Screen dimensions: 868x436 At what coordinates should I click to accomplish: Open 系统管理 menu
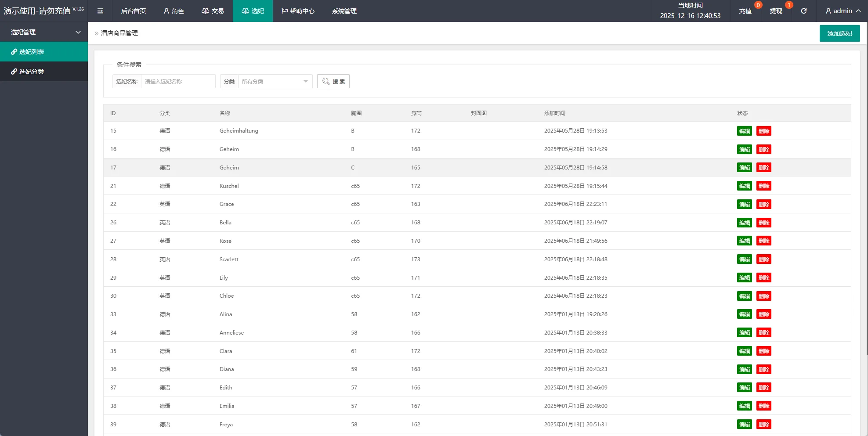pos(344,11)
